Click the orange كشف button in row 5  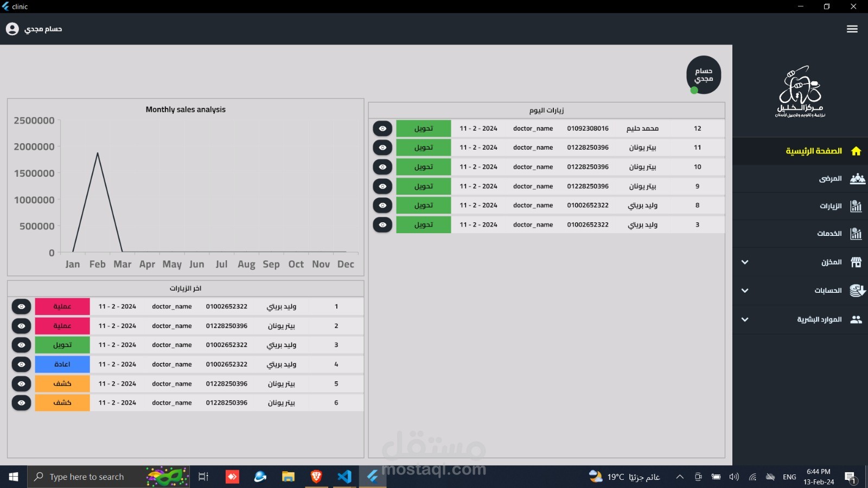[x=62, y=384]
